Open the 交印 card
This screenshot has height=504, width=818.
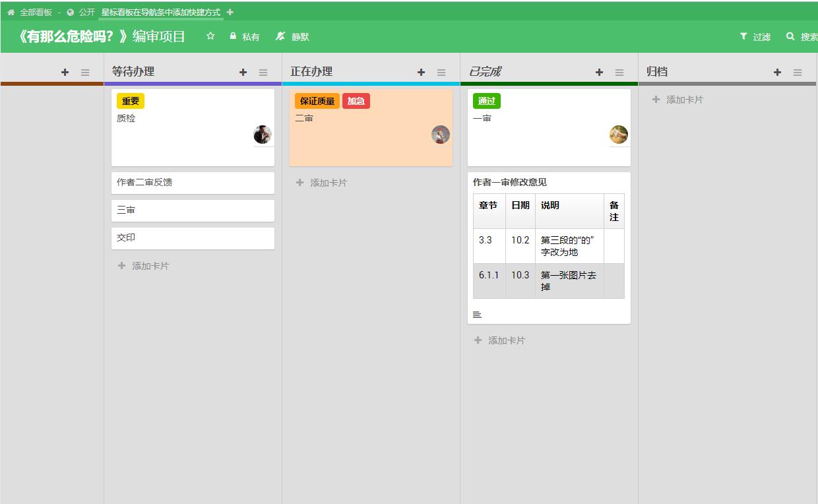[x=193, y=238]
